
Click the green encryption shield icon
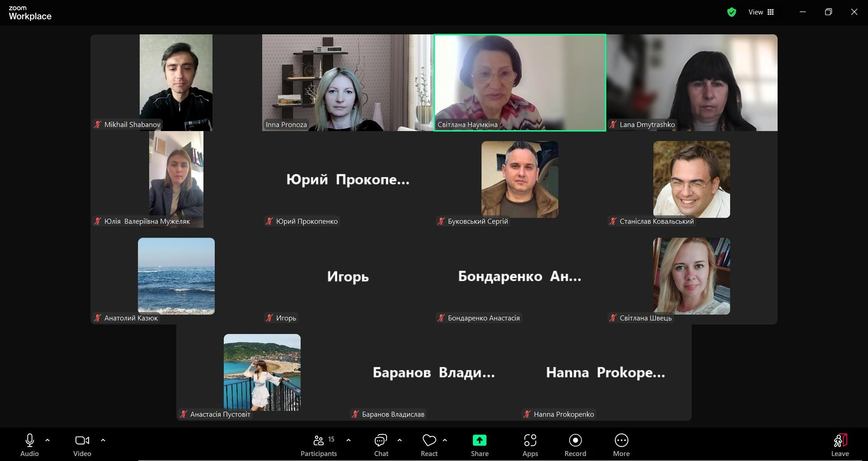(731, 12)
